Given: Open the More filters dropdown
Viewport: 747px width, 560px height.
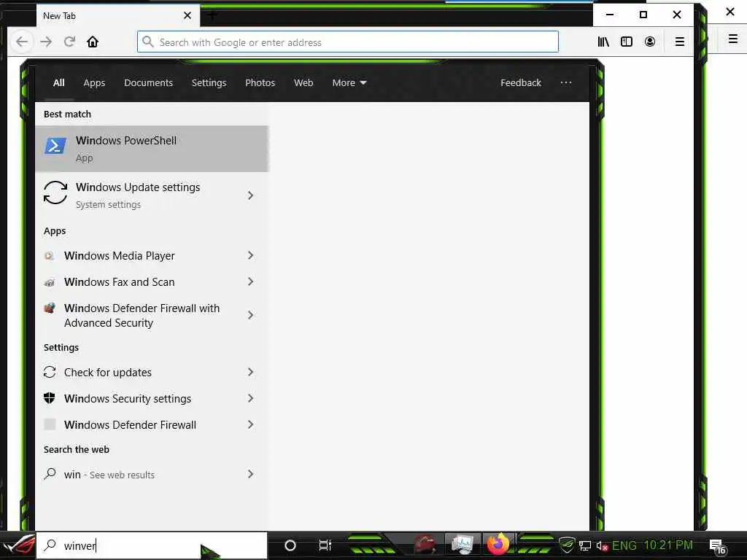Looking at the screenshot, I should tap(349, 83).
